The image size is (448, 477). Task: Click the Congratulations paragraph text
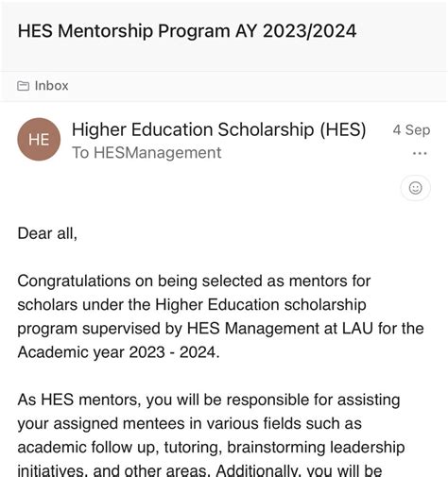(x=220, y=316)
